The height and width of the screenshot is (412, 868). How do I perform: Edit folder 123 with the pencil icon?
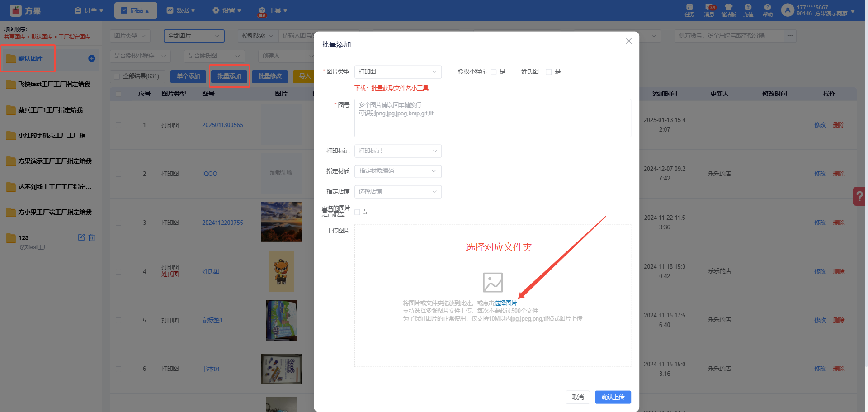click(81, 237)
